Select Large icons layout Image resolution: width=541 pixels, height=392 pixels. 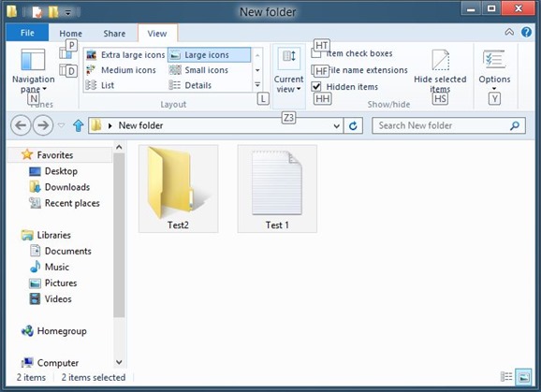coord(209,55)
